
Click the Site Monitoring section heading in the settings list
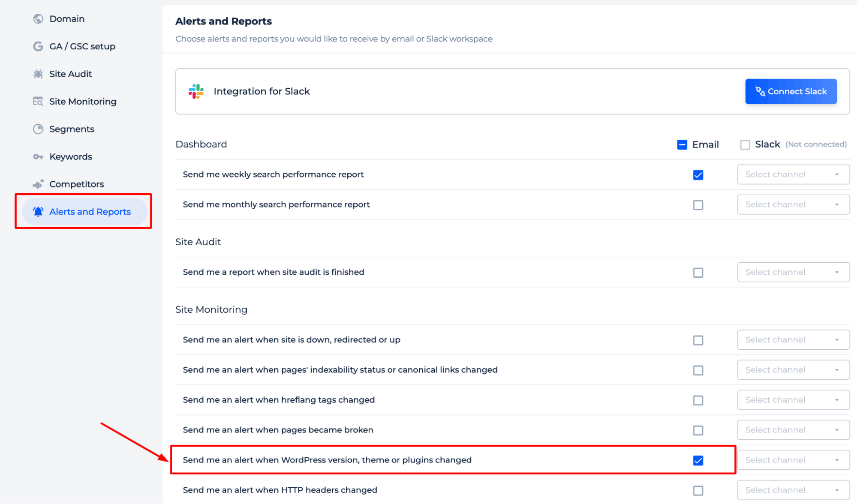[211, 309]
